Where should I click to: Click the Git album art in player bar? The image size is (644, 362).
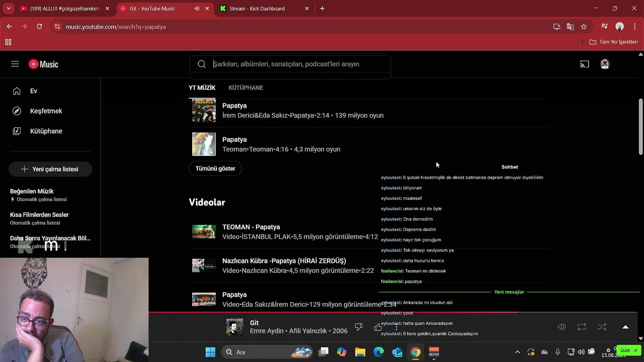pos(234,327)
